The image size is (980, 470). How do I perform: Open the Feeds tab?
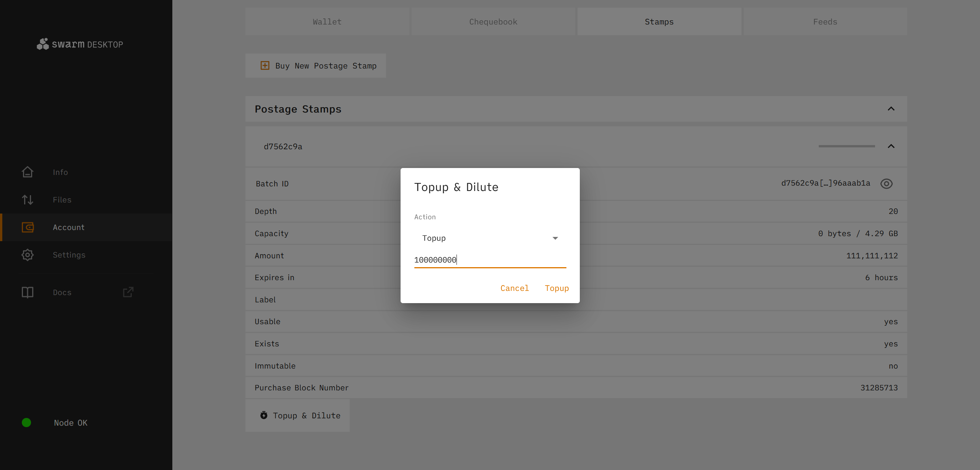coord(825,22)
